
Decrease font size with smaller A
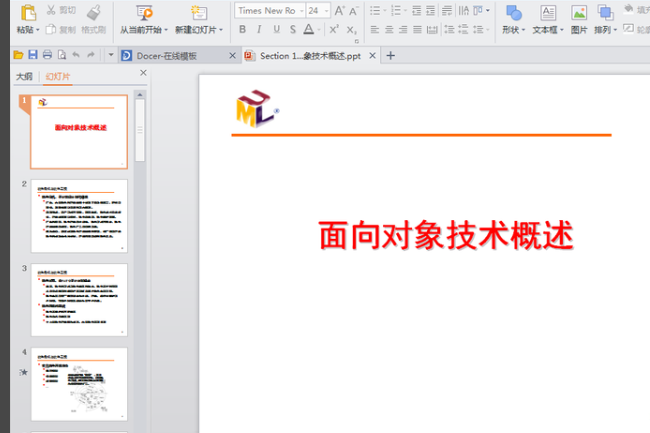[x=353, y=11]
